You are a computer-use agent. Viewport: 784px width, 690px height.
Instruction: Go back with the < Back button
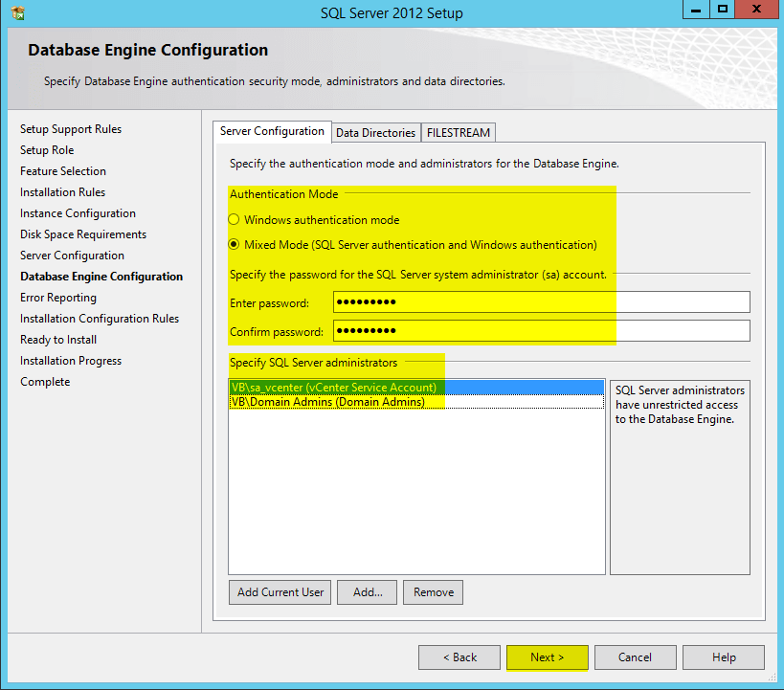pyautogui.click(x=459, y=657)
